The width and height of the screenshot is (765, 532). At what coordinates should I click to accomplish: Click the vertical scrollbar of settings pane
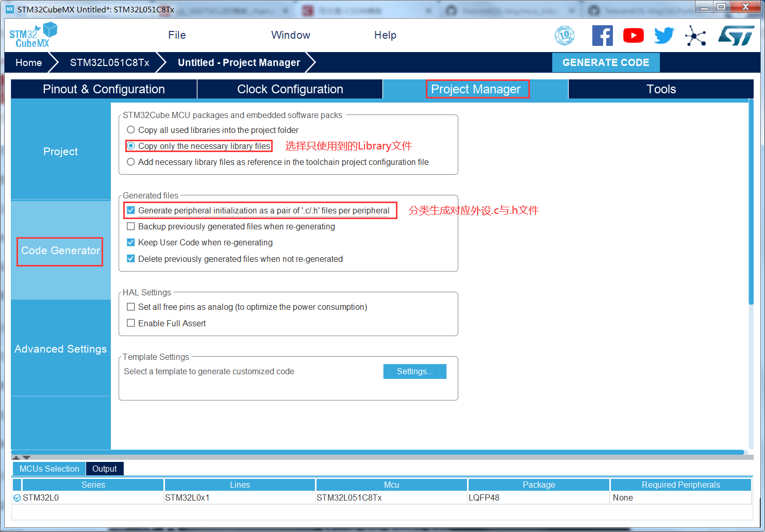click(x=751, y=202)
